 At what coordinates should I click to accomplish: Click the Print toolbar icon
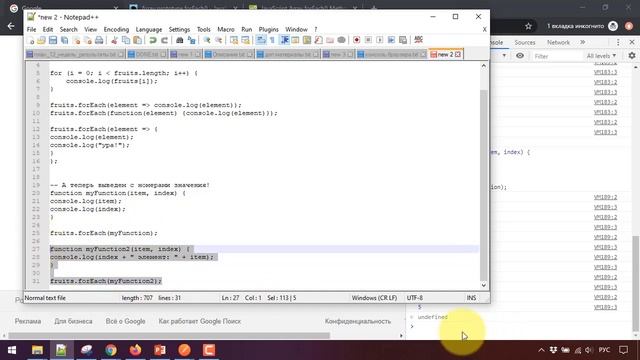click(99, 40)
